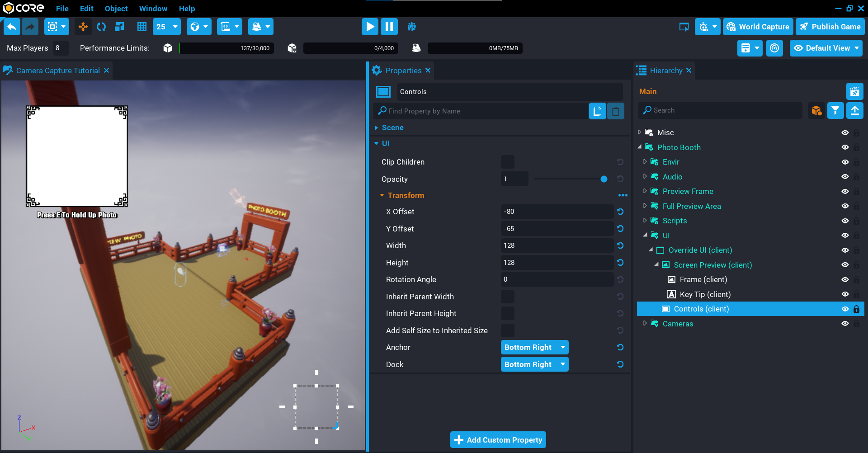Open the Object menu
Image resolution: width=868 pixels, height=453 pixels.
116,9
